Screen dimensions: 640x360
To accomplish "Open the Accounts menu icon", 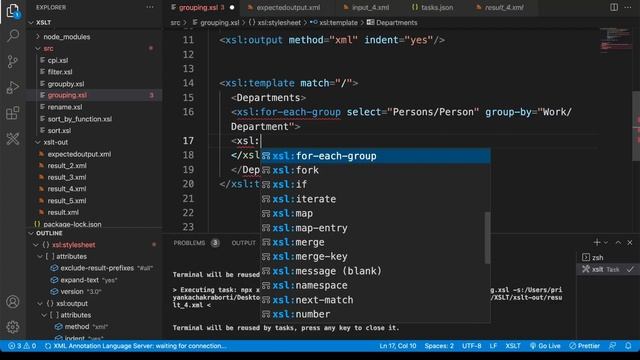I will click(13, 302).
